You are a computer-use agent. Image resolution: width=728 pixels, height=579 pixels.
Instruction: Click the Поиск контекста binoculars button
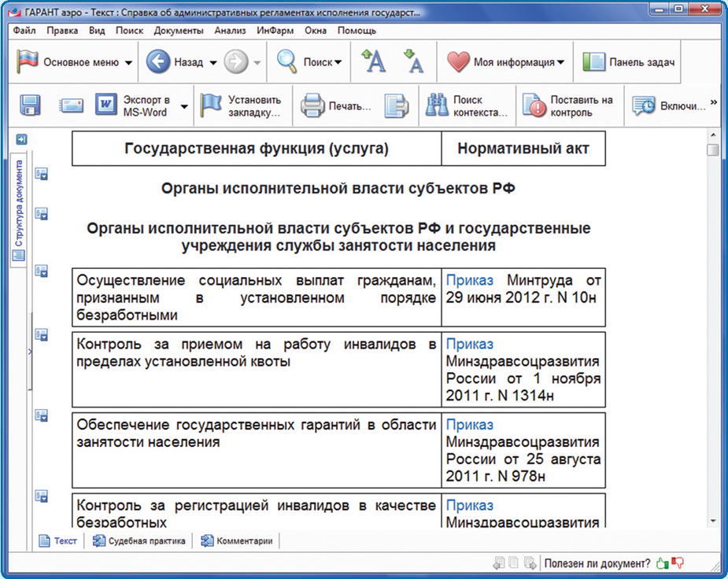pyautogui.click(x=466, y=105)
